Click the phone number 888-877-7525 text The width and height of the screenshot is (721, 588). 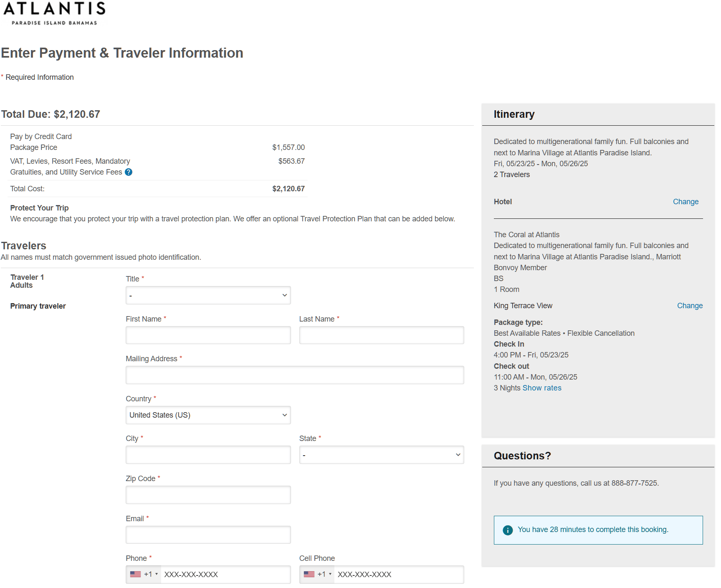tap(635, 483)
